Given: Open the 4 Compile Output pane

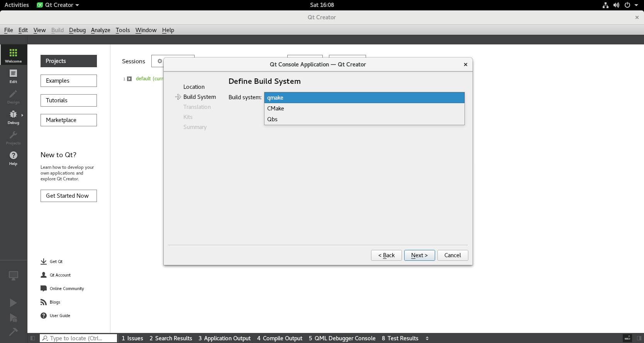Looking at the screenshot, I should click(280, 338).
